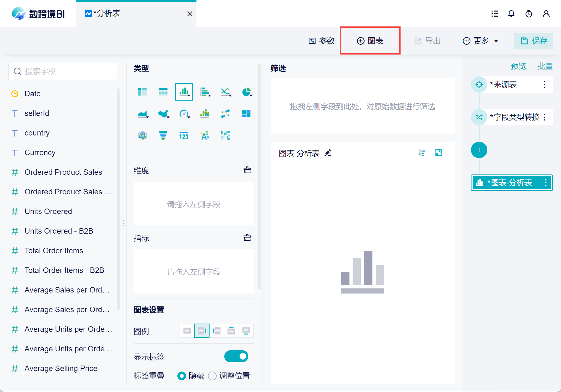Viewport: 561px width, 392px height.
Task: Open options menu for 来源表 node
Action: [545, 85]
